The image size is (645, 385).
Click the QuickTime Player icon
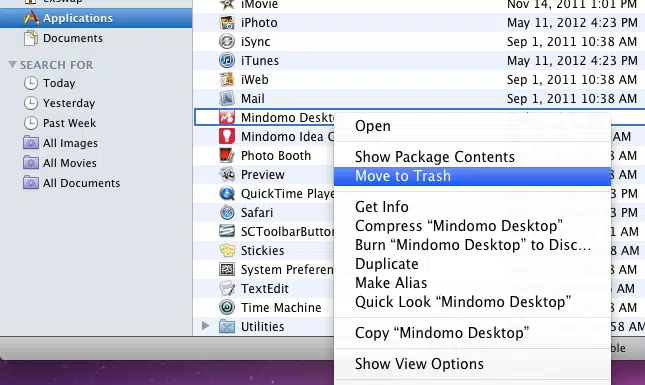click(x=227, y=193)
